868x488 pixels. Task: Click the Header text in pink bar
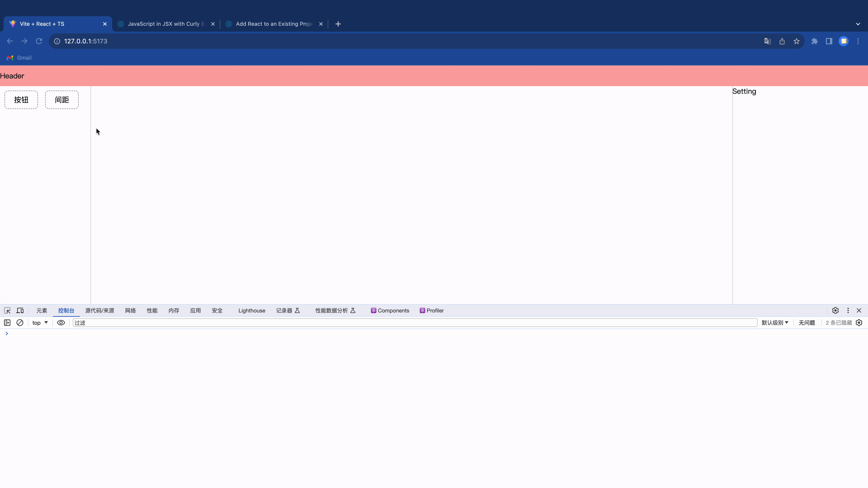click(x=12, y=76)
